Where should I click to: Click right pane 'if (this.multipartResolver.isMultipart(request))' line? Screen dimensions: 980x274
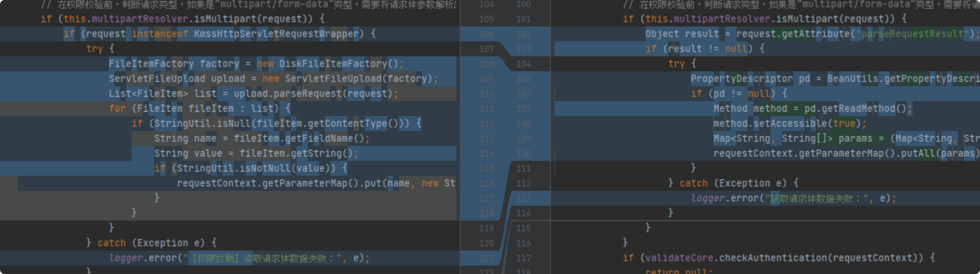[765, 19]
